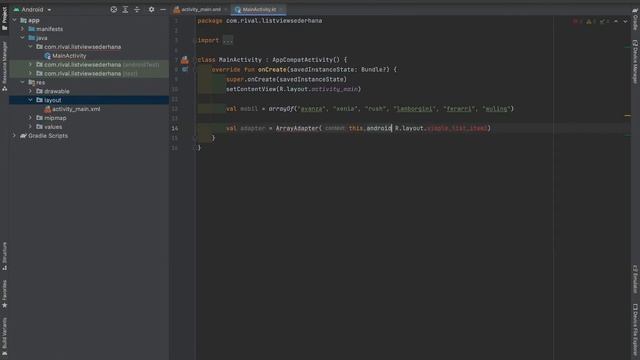This screenshot has height=360, width=640.
Task: Click the yellow warning stripe marker
Action: tap(627, 116)
